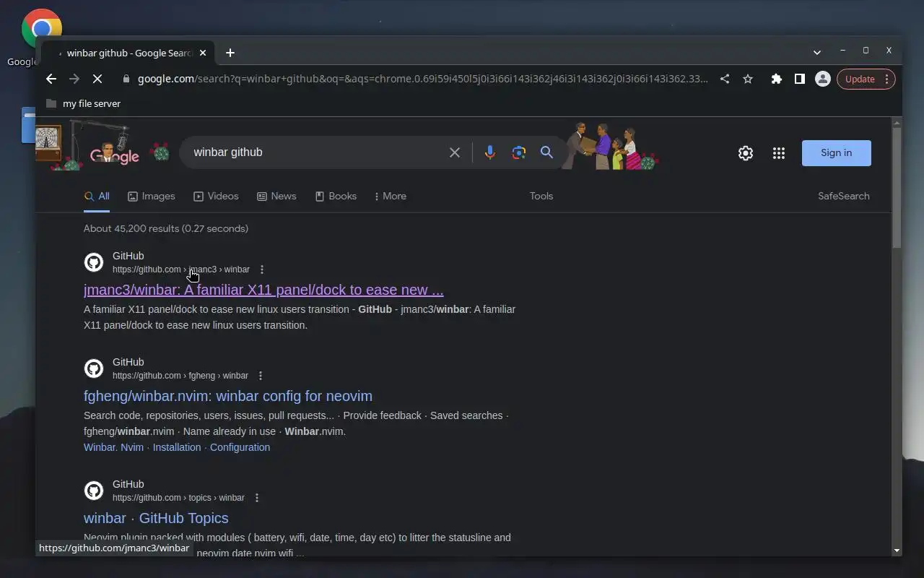
Task: Open Google quick settings gear
Action: pyautogui.click(x=746, y=153)
